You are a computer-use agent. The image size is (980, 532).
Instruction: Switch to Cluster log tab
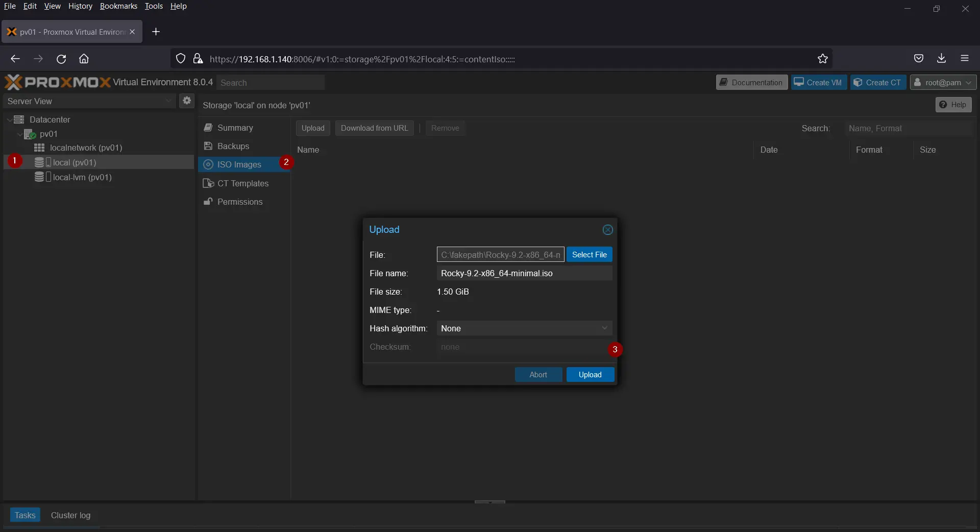pos(70,515)
